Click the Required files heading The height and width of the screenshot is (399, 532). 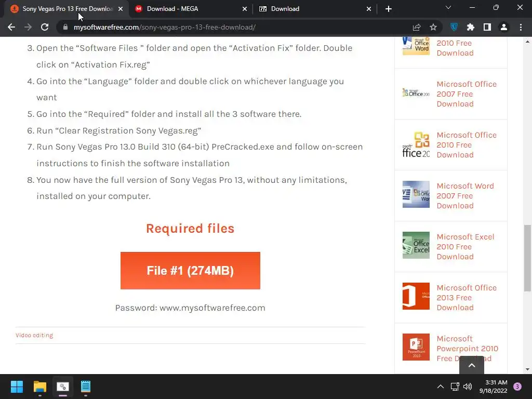(190, 229)
